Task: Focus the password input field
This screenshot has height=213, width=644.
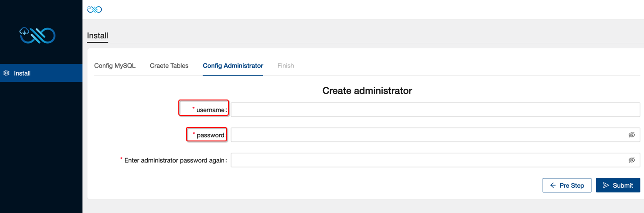Action: coord(435,135)
